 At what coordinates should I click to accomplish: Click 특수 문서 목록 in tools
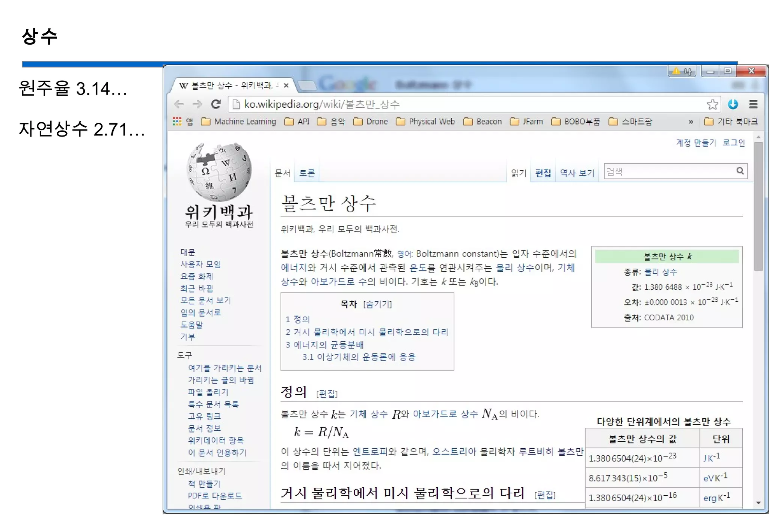click(x=213, y=404)
